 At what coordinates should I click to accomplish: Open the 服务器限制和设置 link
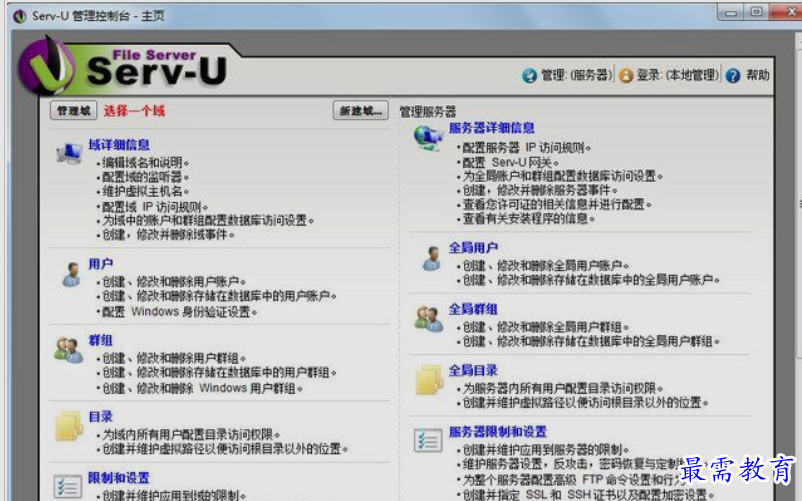coord(498,431)
